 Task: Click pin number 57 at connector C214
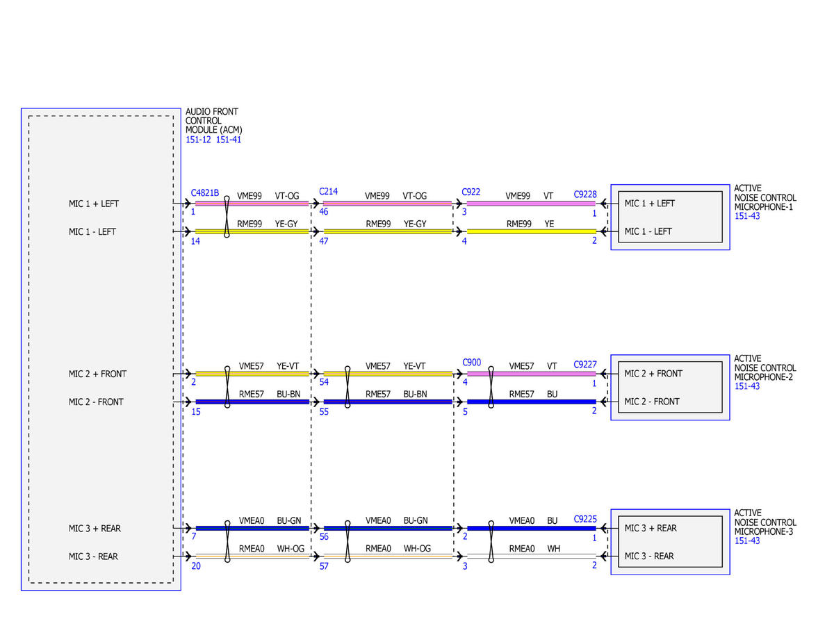point(324,566)
